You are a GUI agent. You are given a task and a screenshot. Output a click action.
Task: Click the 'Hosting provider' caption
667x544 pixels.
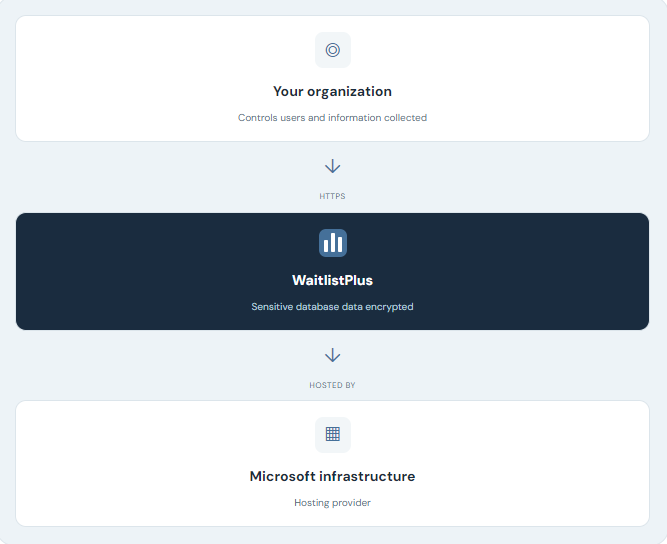332,502
